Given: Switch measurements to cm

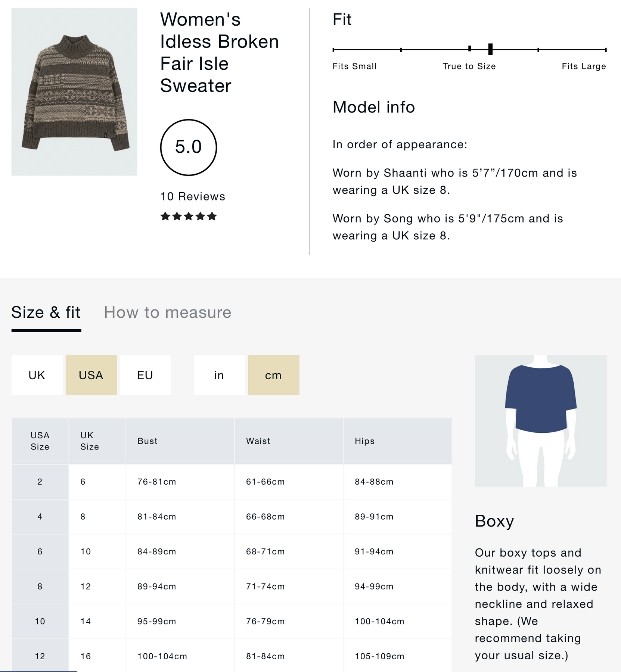Looking at the screenshot, I should (273, 375).
